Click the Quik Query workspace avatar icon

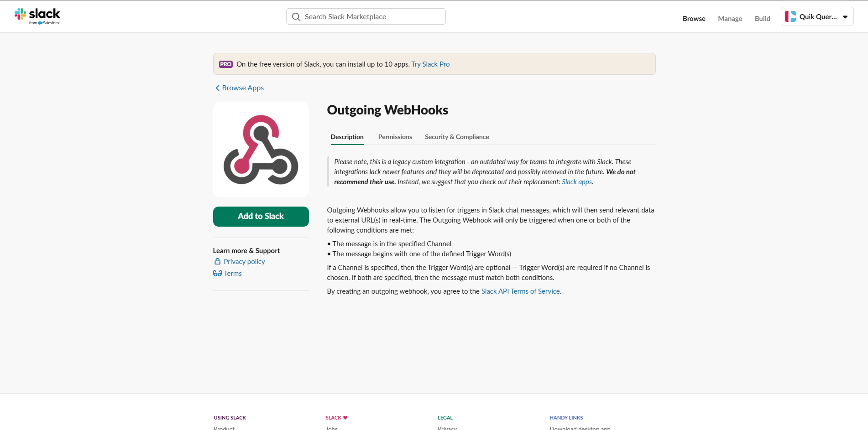(790, 16)
